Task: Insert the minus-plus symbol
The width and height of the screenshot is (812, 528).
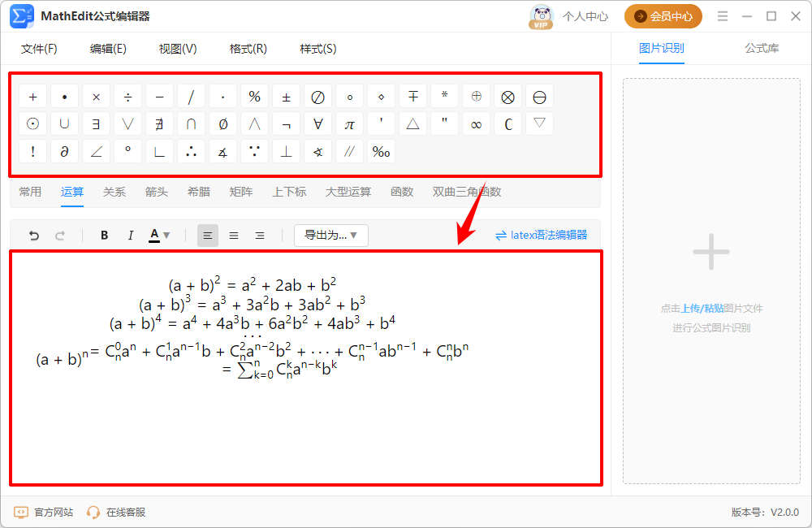Action: coord(412,97)
